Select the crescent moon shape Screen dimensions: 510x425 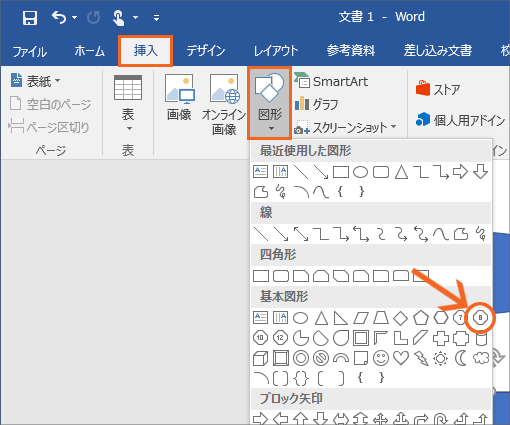(x=461, y=358)
